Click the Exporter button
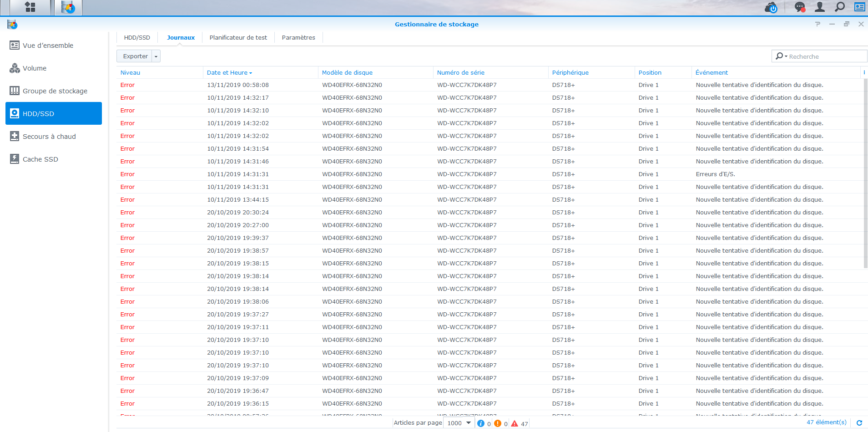The width and height of the screenshot is (868, 432). [135, 56]
